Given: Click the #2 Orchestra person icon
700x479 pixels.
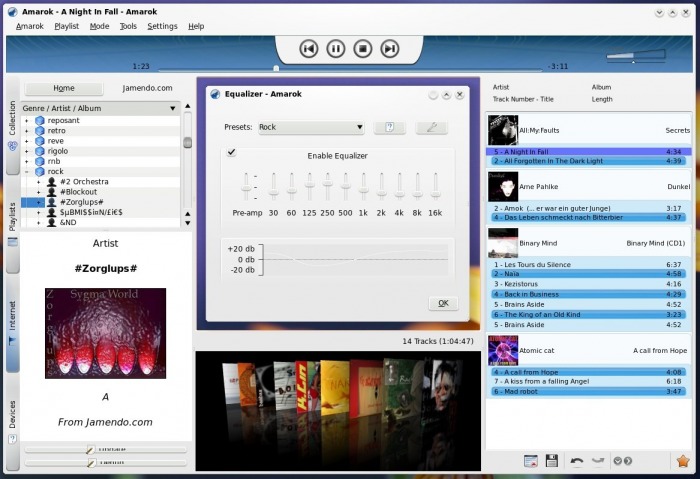Looking at the screenshot, I should [x=52, y=182].
